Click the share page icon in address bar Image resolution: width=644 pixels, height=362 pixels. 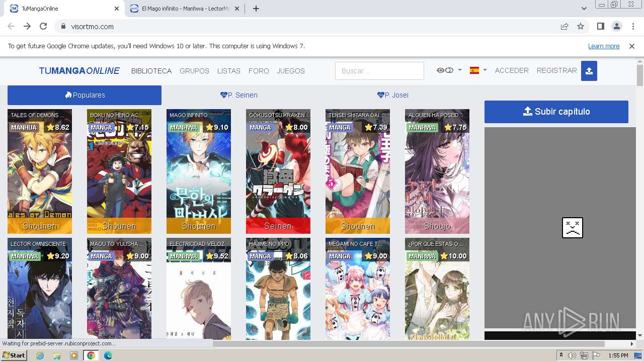565,26
